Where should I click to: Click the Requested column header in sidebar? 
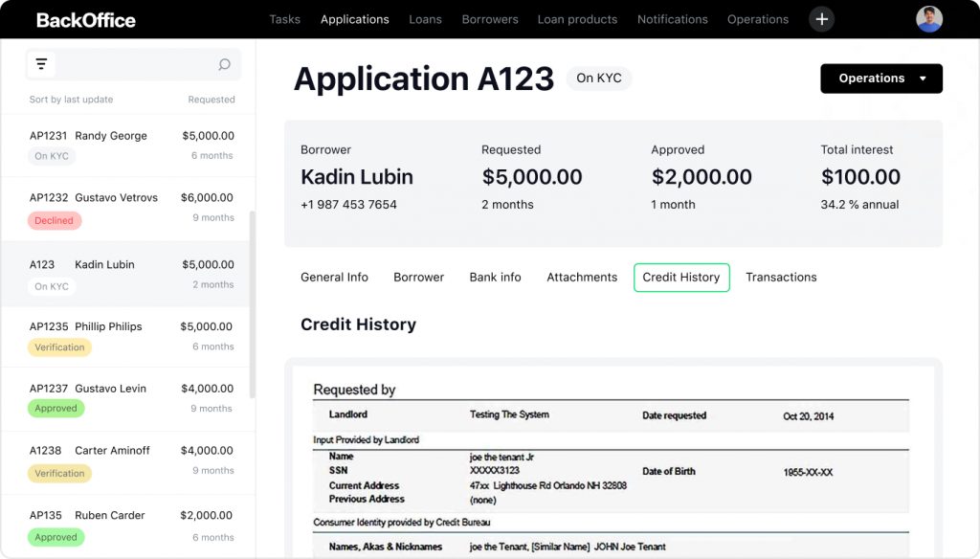[x=212, y=100]
